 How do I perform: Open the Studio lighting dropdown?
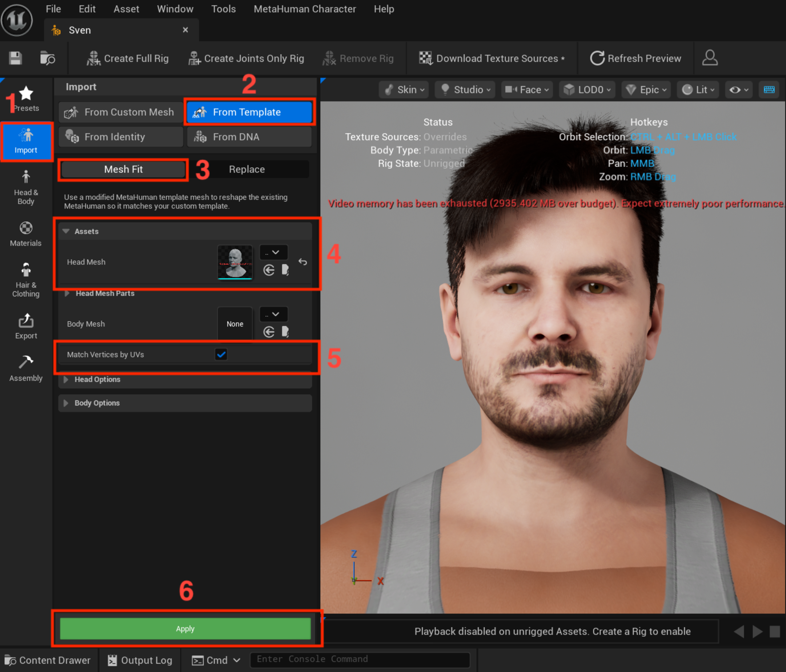point(465,89)
